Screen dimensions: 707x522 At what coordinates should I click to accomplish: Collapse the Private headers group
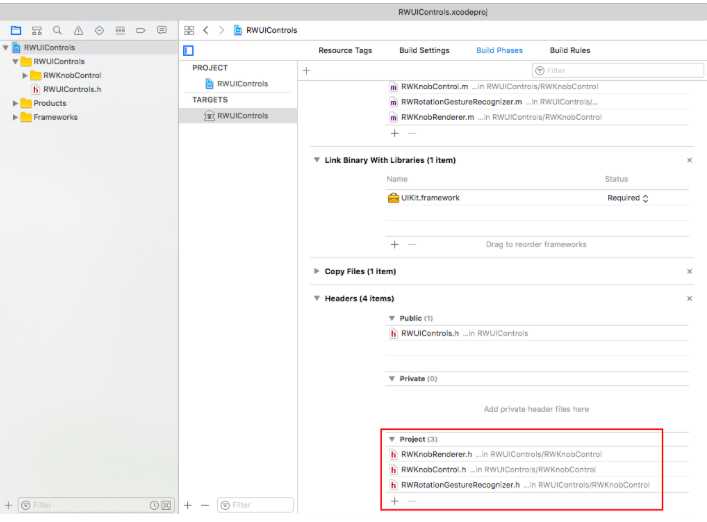pyautogui.click(x=392, y=378)
